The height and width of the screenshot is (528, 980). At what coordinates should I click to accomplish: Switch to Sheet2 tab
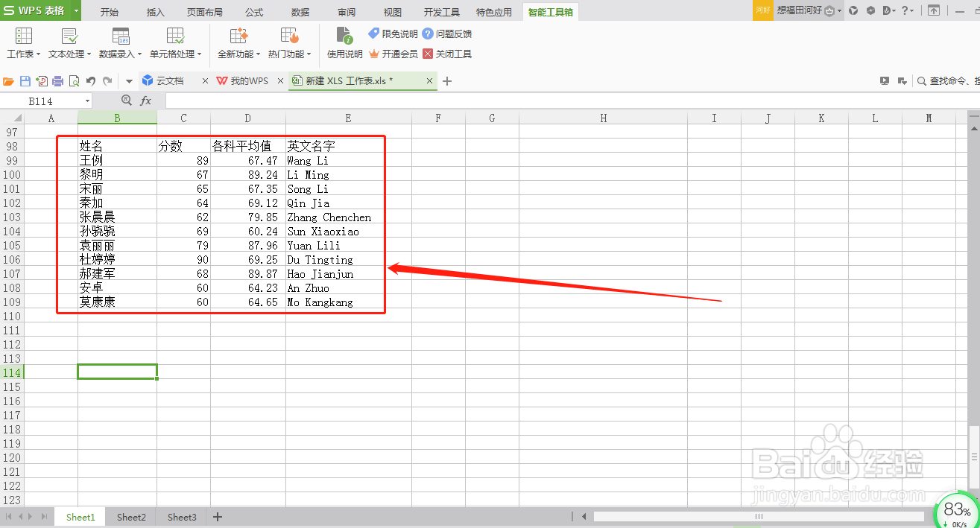click(131, 517)
